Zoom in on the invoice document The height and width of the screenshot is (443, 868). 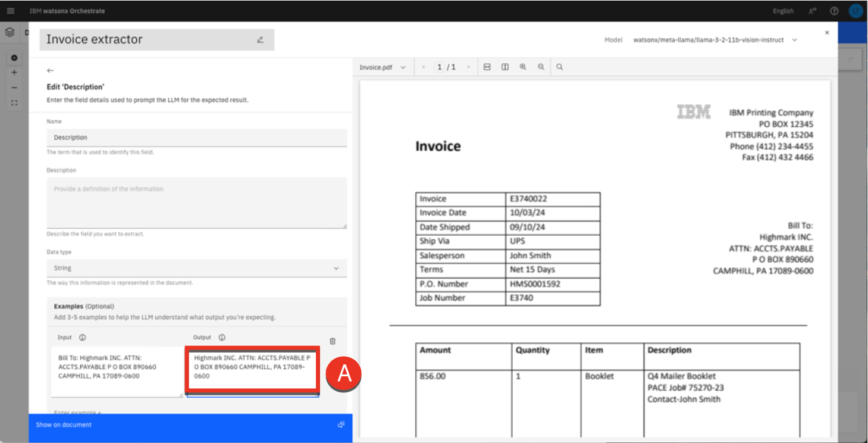click(523, 67)
